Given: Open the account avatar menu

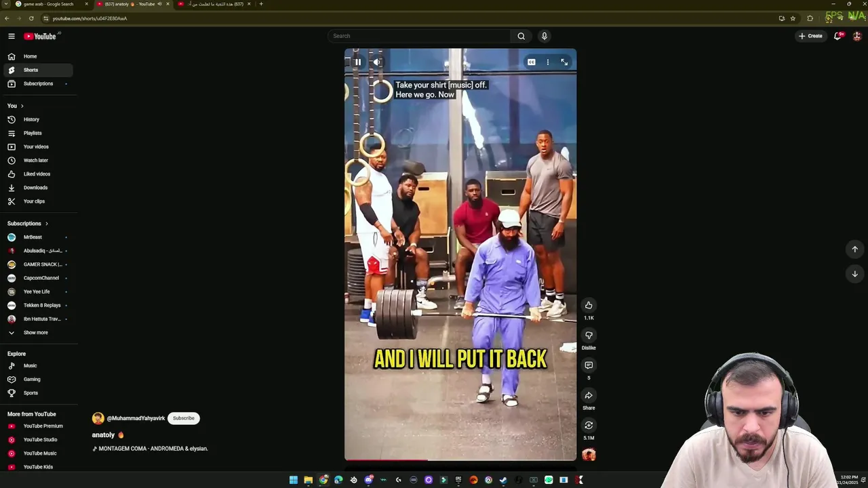Looking at the screenshot, I should (857, 36).
